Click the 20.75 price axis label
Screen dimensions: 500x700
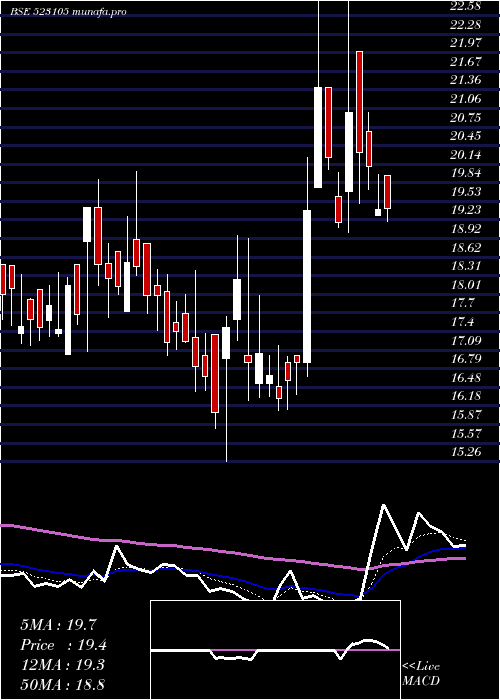click(x=466, y=117)
